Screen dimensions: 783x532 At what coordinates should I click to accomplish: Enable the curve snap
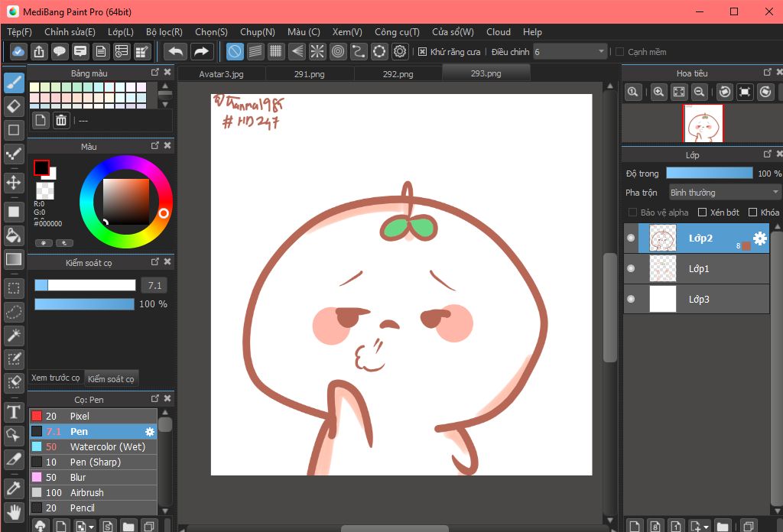pyautogui.click(x=359, y=51)
